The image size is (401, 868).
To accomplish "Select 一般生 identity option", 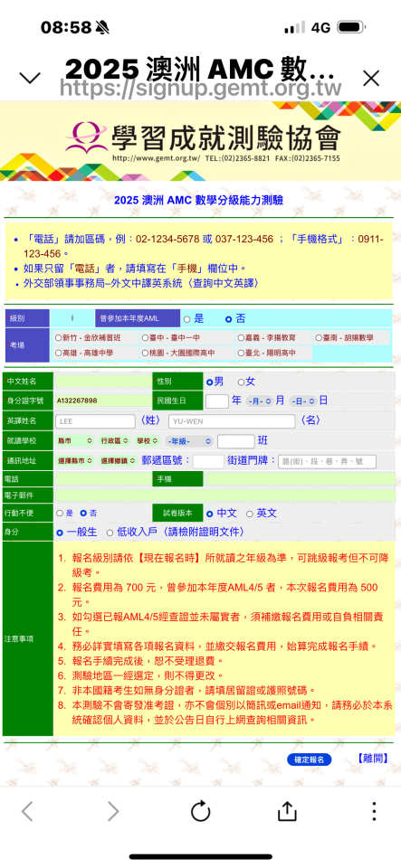I will (60, 532).
